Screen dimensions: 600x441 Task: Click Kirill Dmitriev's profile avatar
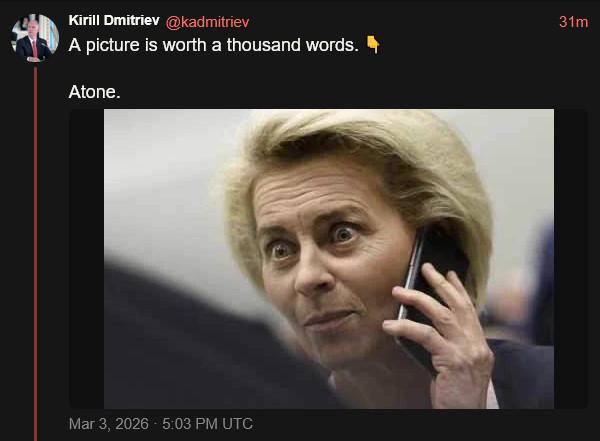34,38
